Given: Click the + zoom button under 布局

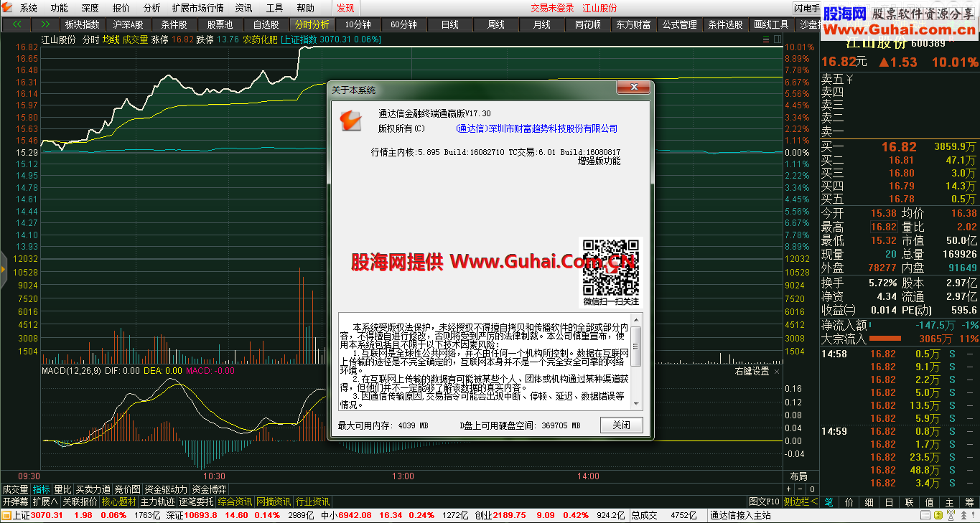Looking at the screenshot, I should (788, 489).
